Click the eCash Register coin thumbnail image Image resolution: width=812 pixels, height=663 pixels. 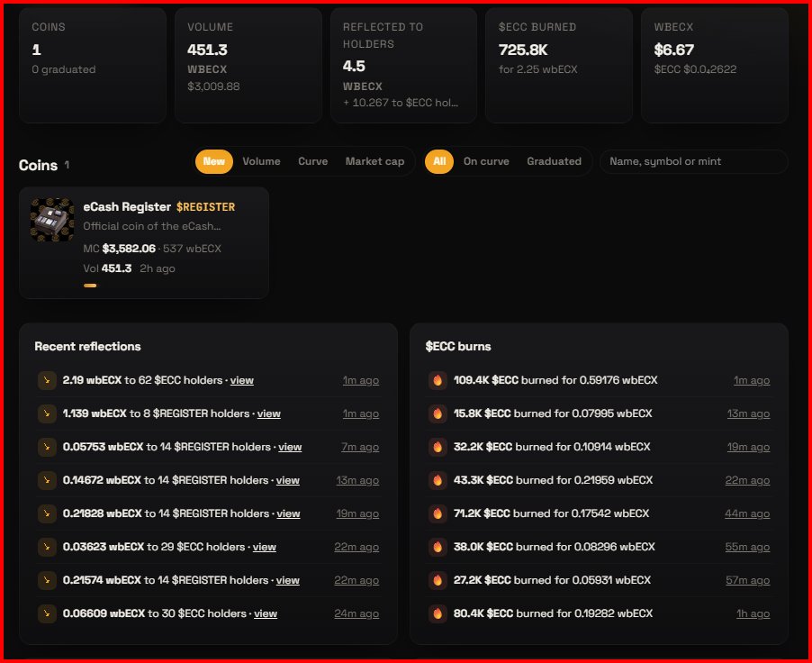pos(52,220)
